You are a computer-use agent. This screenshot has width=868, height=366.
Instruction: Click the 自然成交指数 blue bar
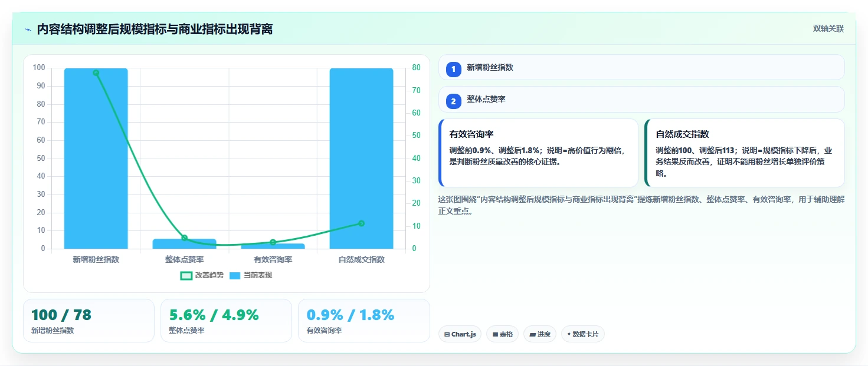pos(361,159)
